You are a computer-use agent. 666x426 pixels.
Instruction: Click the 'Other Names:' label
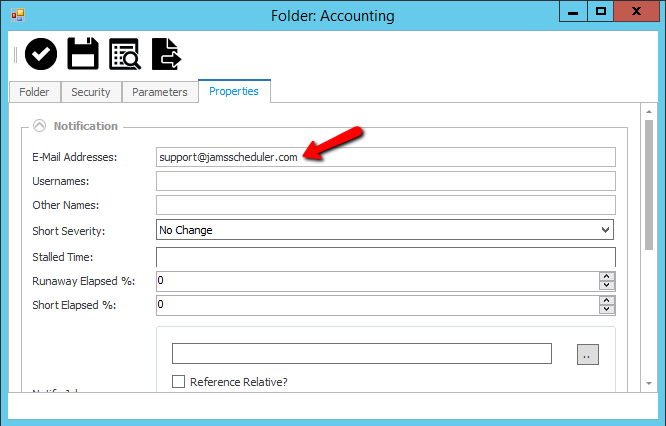tap(65, 205)
